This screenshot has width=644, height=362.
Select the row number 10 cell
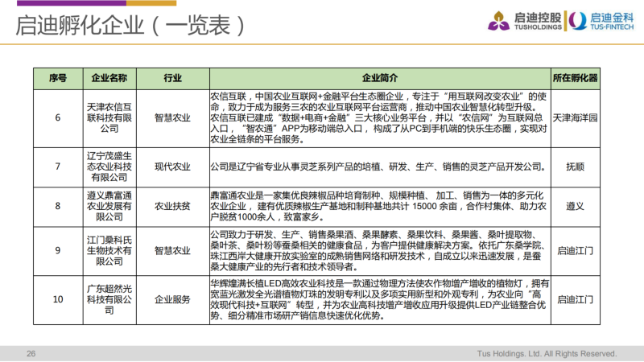pyautogui.click(x=58, y=299)
